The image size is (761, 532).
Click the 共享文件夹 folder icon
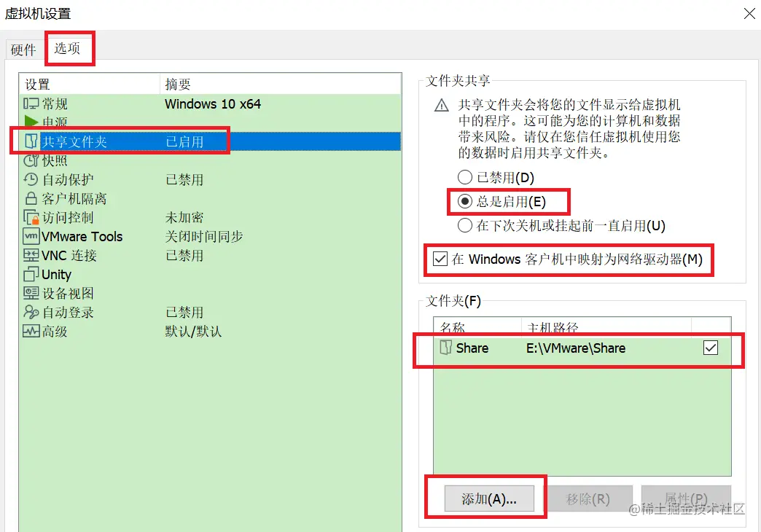(x=31, y=141)
